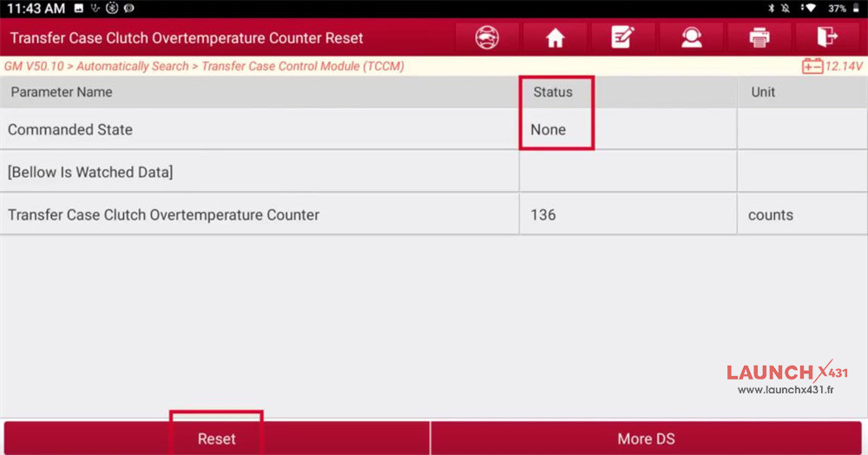The width and height of the screenshot is (868, 455).
Task: Tap the page title Overtemperature Counter Reset
Action: [187, 37]
